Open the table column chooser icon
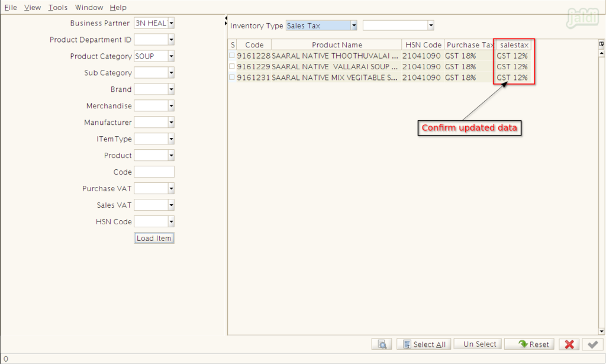This screenshot has height=364, width=606. [x=601, y=44]
